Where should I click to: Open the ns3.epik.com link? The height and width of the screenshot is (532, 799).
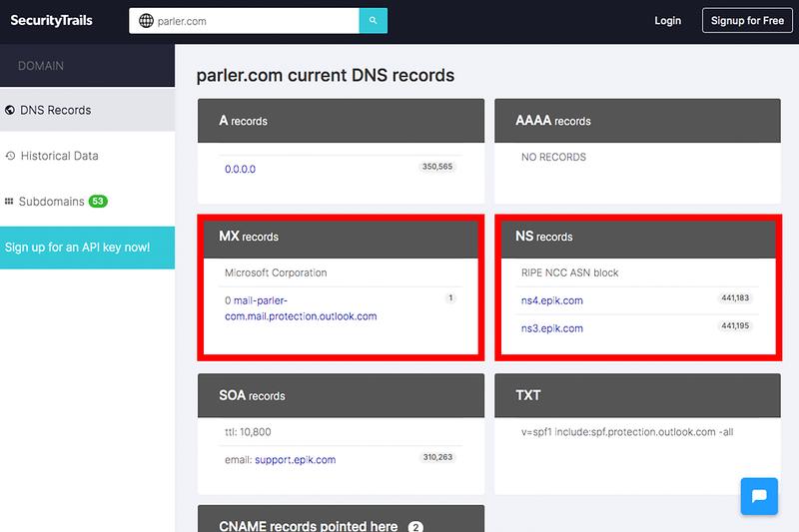(x=552, y=328)
